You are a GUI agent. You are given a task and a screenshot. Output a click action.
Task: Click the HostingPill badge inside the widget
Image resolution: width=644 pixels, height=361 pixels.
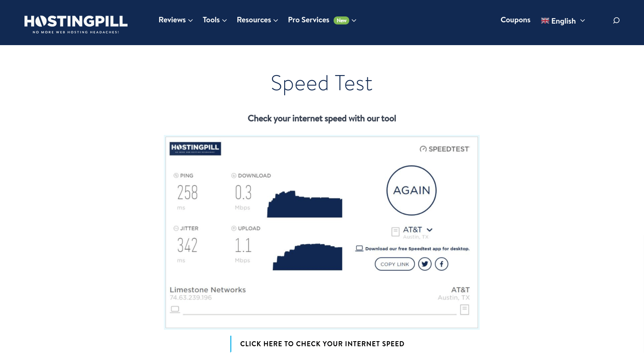(x=195, y=148)
